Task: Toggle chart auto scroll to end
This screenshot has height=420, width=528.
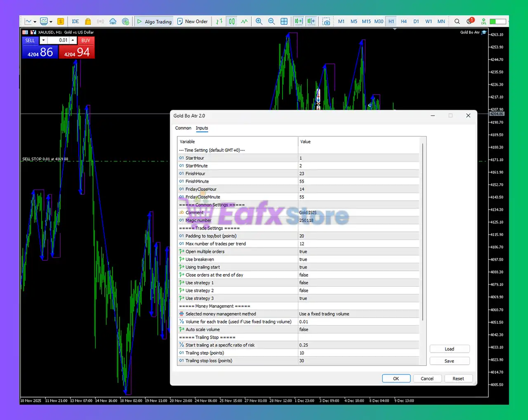Action: click(298, 21)
